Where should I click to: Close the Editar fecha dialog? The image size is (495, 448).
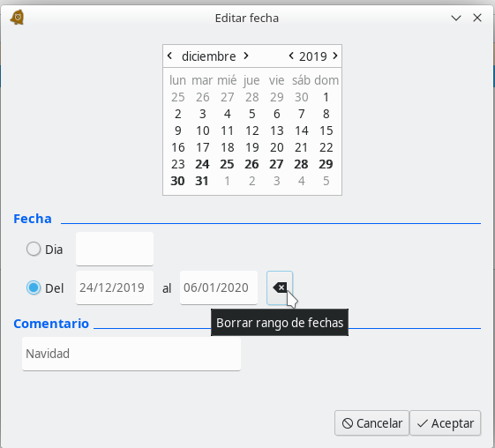coord(477,18)
